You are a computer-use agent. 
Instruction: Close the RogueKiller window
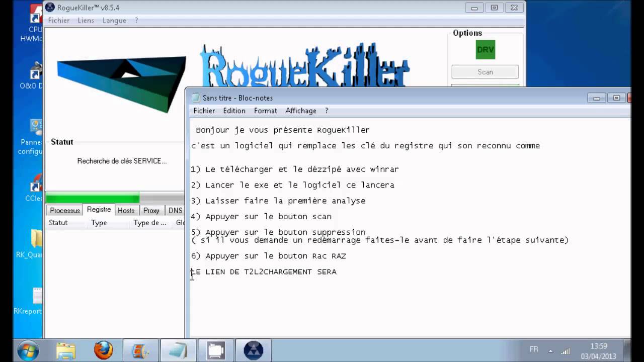click(514, 8)
